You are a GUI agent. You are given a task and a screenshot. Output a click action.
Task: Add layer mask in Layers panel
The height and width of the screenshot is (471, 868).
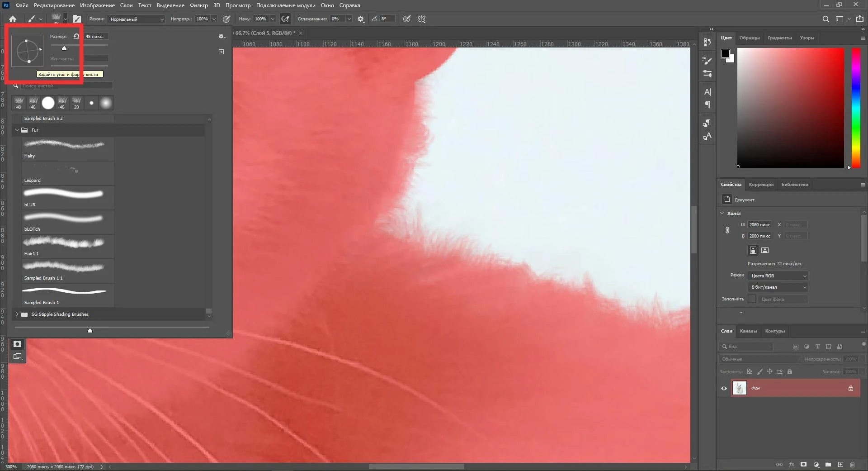click(803, 464)
